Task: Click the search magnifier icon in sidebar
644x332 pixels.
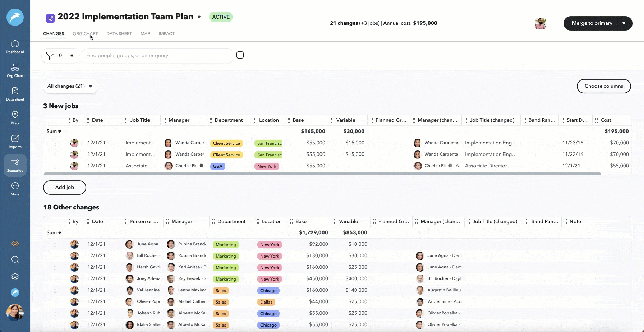Action: (x=15, y=259)
